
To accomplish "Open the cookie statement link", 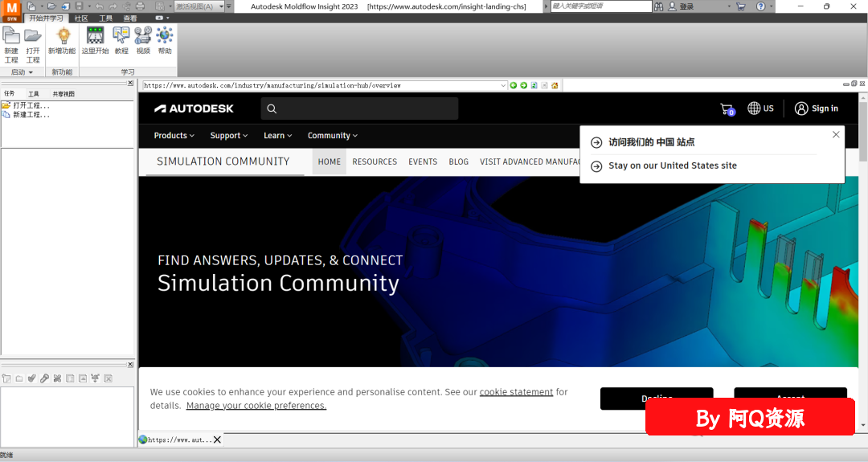I will [516, 392].
